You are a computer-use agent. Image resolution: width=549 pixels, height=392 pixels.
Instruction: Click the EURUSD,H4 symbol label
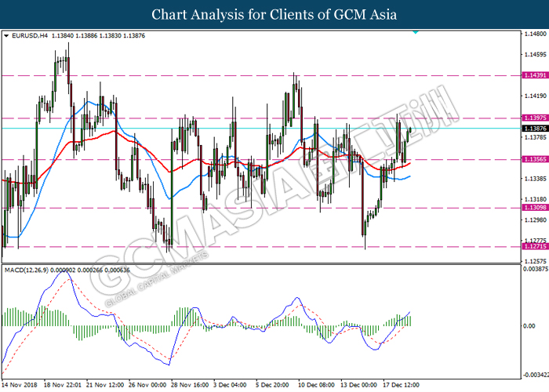pyautogui.click(x=30, y=36)
